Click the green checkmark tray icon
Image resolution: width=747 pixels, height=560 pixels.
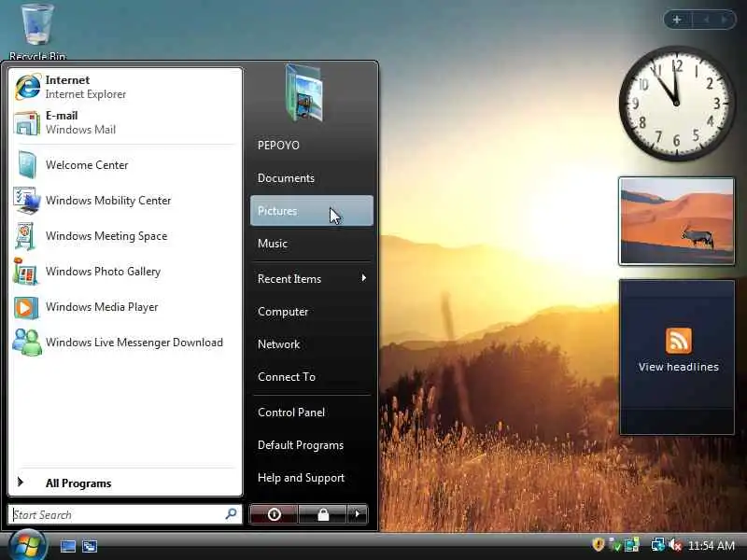point(614,545)
